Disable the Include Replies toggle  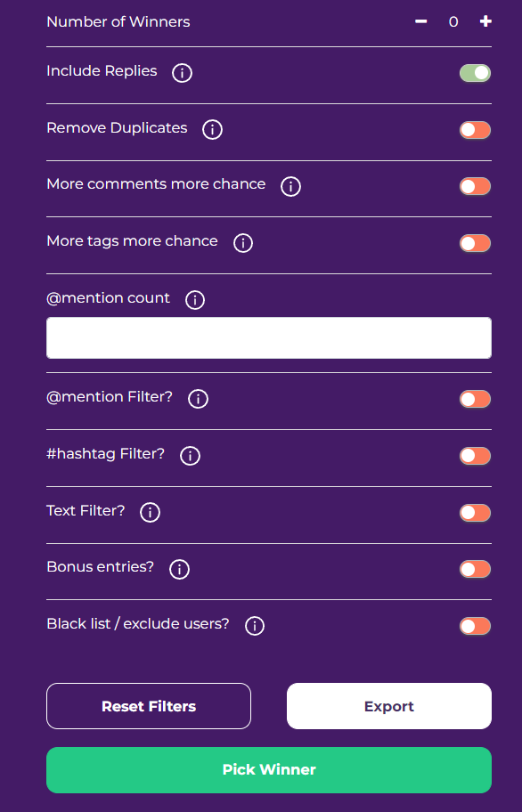[x=475, y=73]
